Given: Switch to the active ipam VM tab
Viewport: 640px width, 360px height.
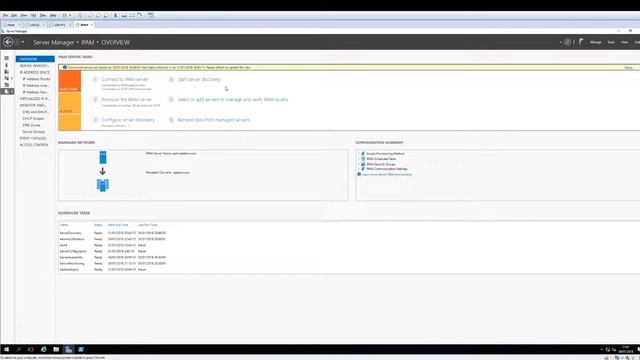Looking at the screenshot, I should (84, 25).
